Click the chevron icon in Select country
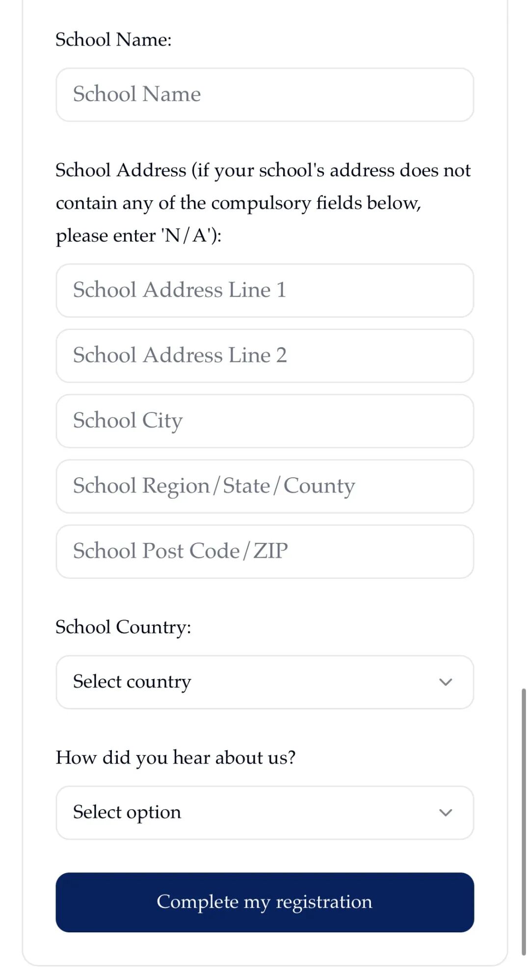 tap(445, 682)
